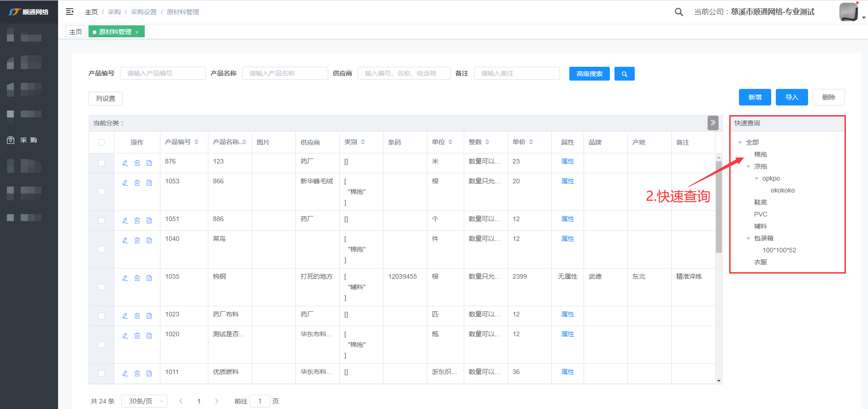868x409 pixels.
Task: Click the blue search icon button
Action: 624,74
